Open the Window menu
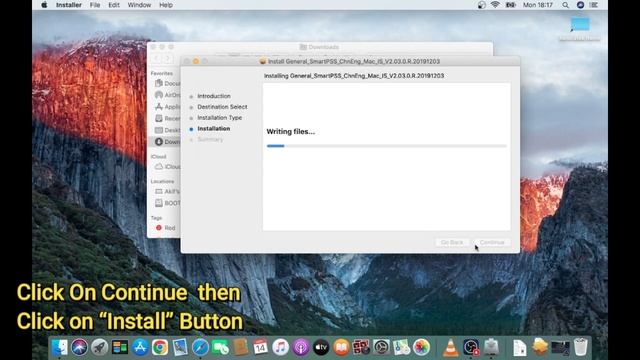 click(139, 5)
